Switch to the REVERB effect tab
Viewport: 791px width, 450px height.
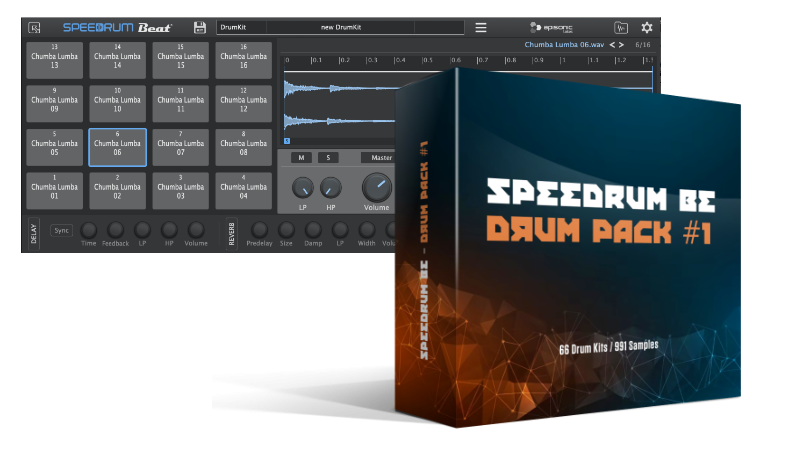(x=233, y=234)
